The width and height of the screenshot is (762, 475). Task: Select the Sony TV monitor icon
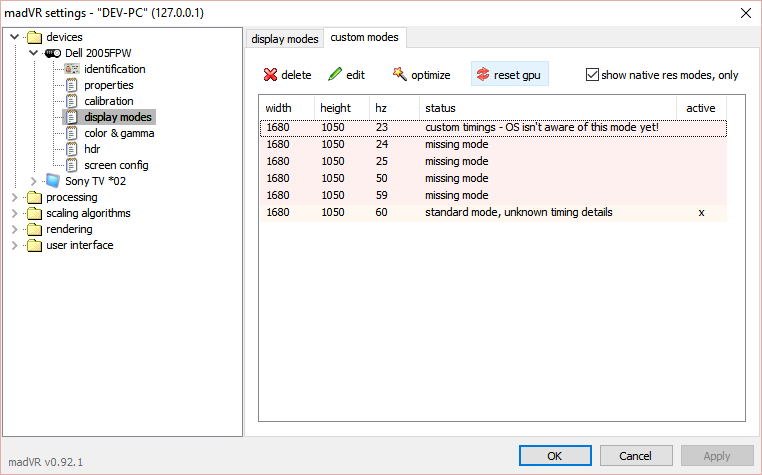pyautogui.click(x=53, y=181)
